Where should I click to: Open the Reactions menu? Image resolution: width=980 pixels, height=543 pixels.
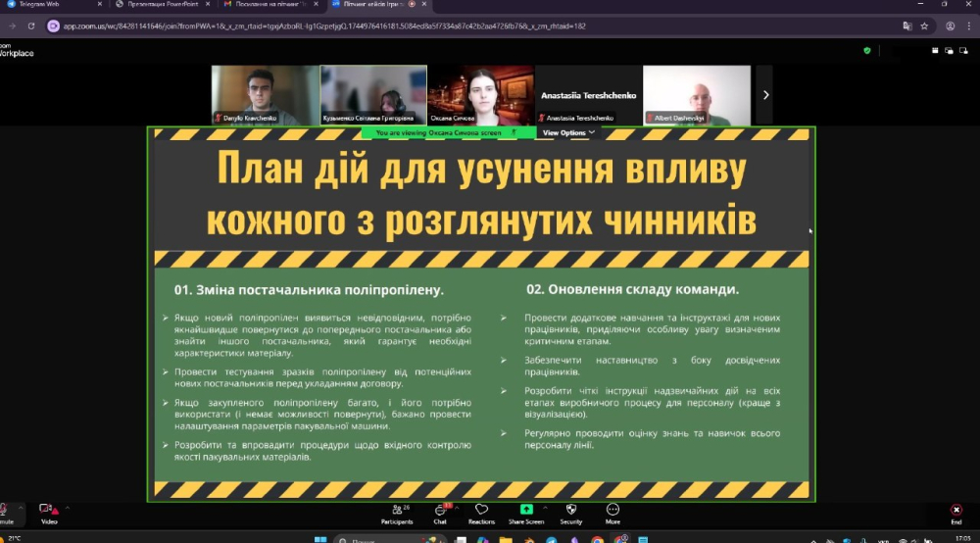click(x=481, y=512)
